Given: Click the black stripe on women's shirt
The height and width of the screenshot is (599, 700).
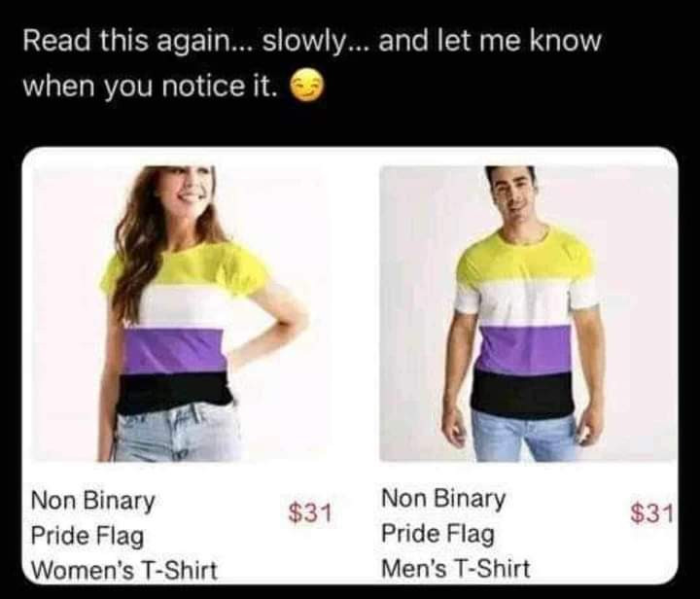Looking at the screenshot, I should [x=174, y=393].
